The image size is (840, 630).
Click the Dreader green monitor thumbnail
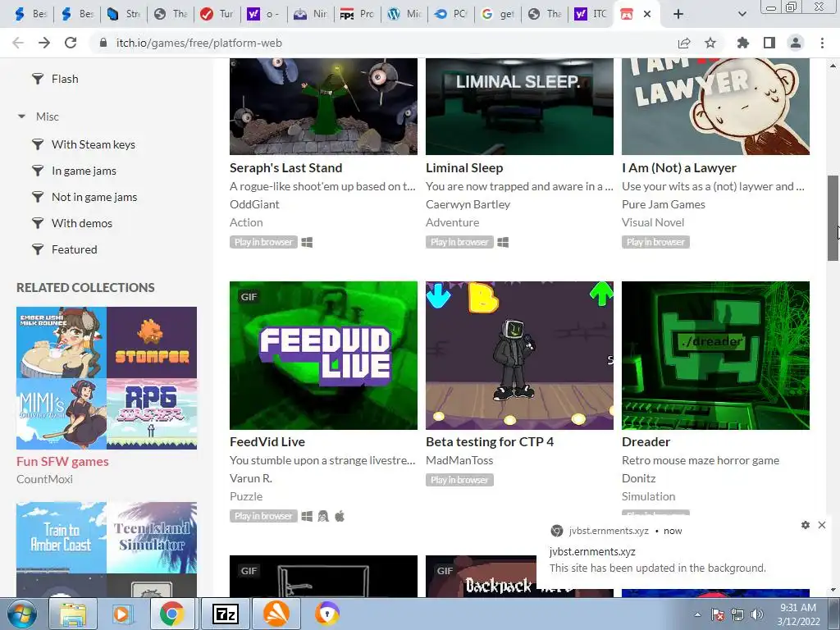[715, 355]
